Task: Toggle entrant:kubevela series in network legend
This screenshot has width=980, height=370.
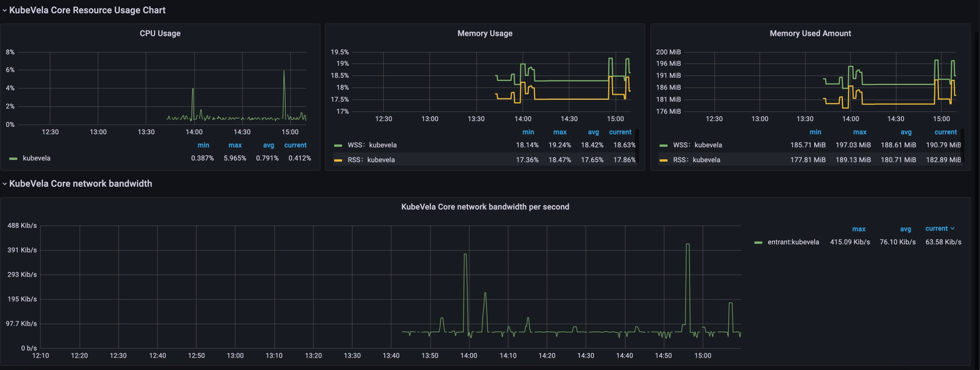Action: (x=793, y=242)
